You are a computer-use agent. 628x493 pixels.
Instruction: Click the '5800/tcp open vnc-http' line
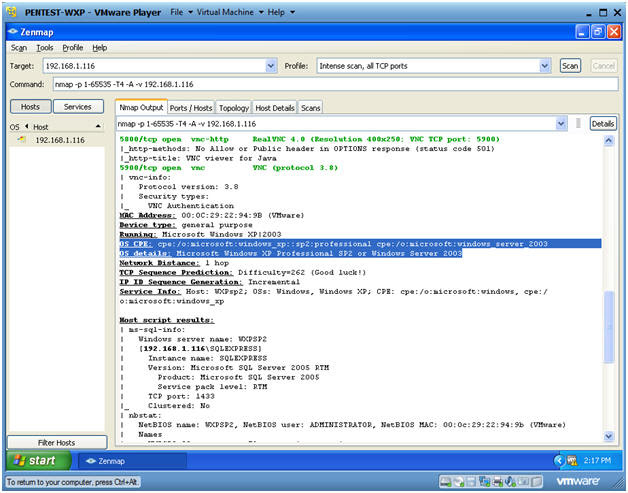[x=310, y=139]
